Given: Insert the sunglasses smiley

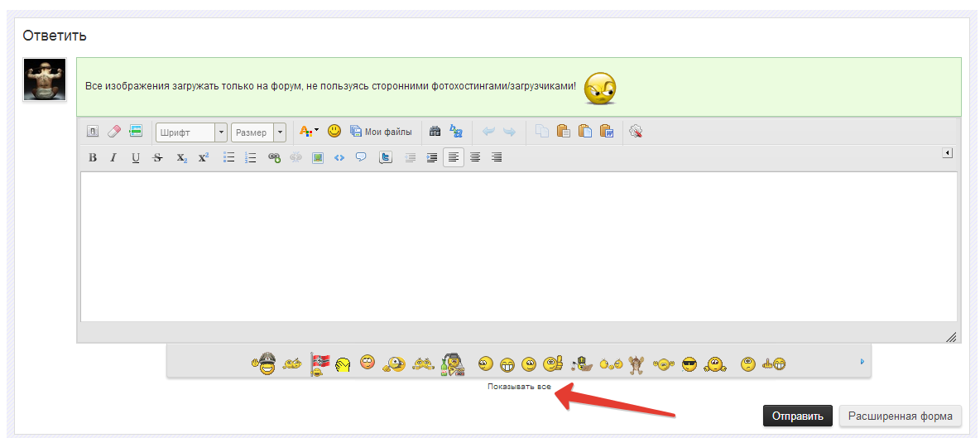Looking at the screenshot, I should click(689, 363).
